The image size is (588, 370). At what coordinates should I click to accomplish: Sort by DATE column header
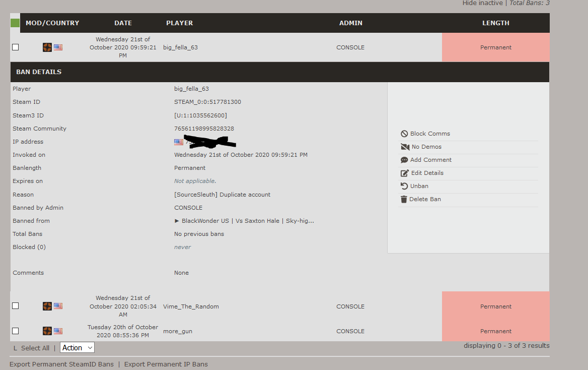click(123, 23)
